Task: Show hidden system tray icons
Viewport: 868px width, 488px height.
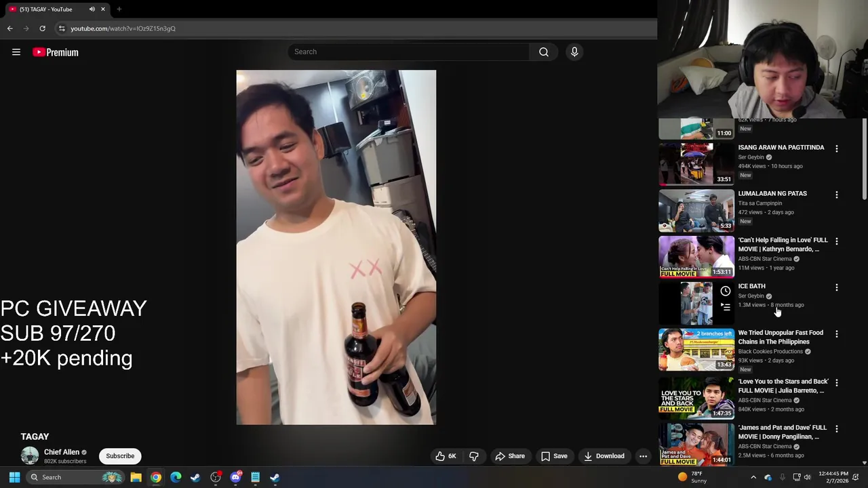Action: (x=753, y=477)
